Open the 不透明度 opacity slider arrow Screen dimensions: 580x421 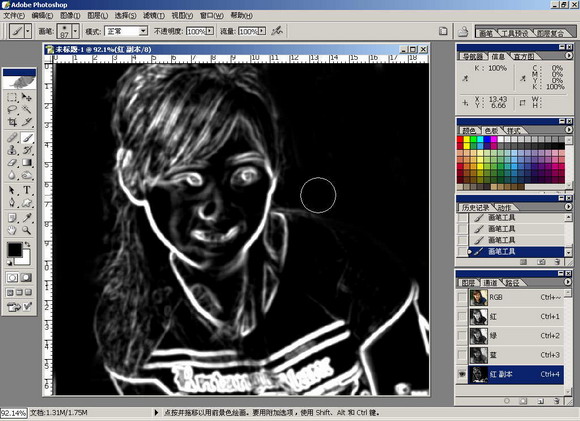pyautogui.click(x=210, y=31)
